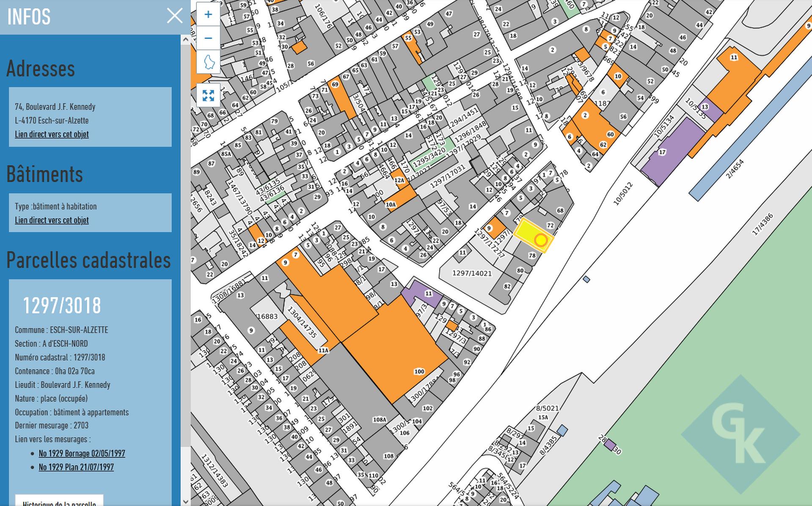Viewport: 812px width, 506px height.
Task: Click info panel scrollbar down arrow
Action: tap(185, 501)
